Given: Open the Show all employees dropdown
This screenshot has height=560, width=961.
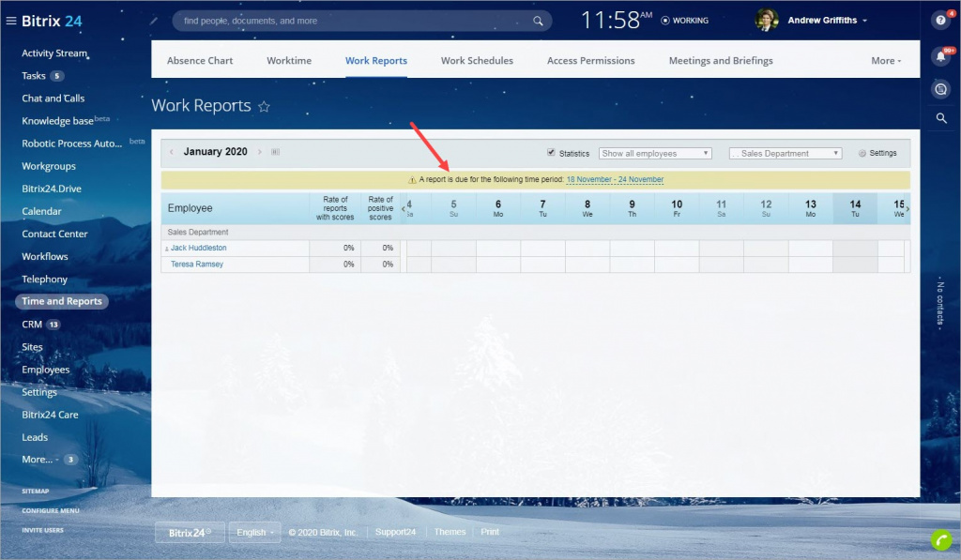Looking at the screenshot, I should (x=654, y=153).
